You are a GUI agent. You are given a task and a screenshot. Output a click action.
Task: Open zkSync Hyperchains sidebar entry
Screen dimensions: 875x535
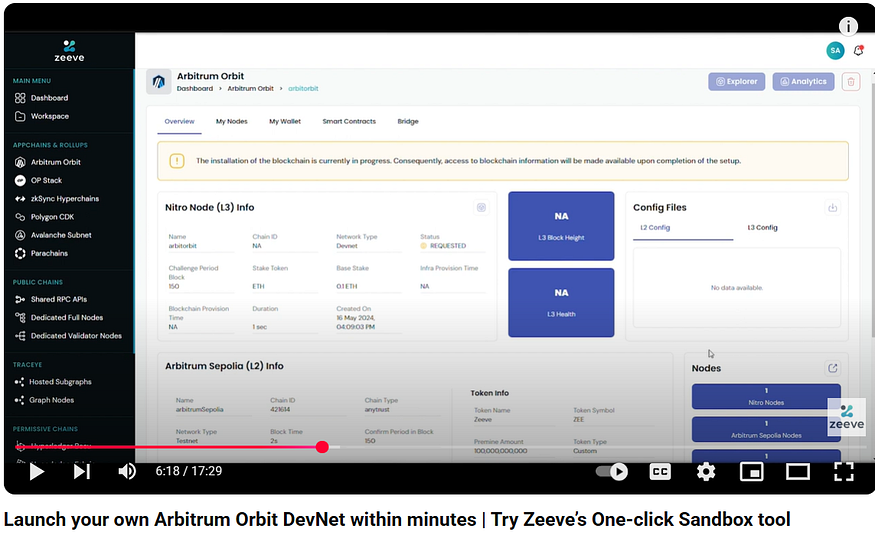[57, 199]
